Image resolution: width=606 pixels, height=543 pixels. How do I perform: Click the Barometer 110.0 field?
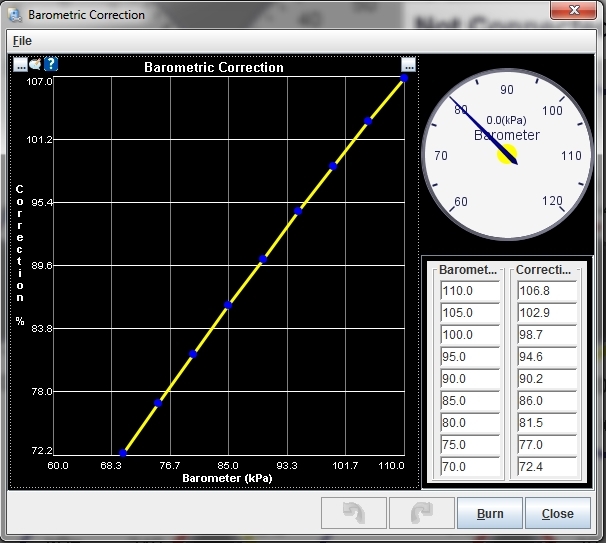tap(470, 291)
